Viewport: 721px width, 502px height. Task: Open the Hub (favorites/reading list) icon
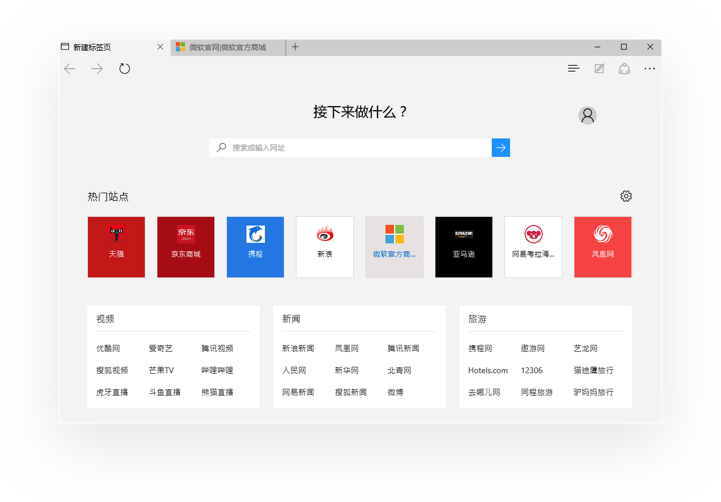click(573, 69)
